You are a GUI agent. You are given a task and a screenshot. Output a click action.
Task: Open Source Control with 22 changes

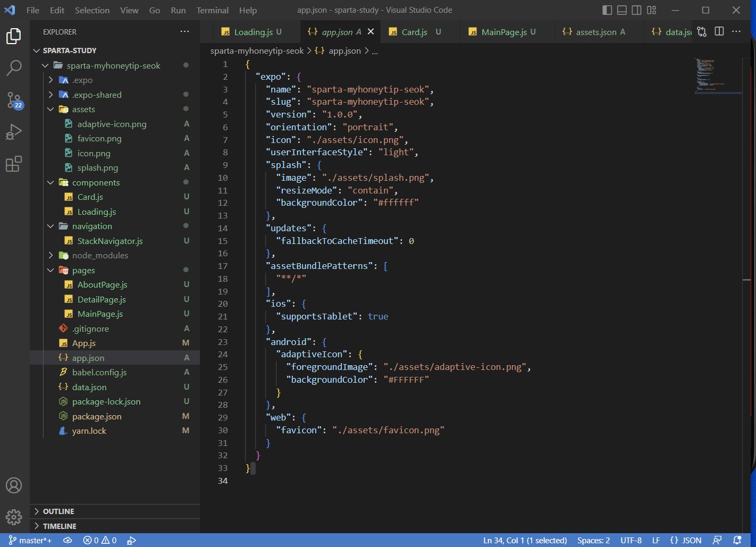click(x=14, y=99)
